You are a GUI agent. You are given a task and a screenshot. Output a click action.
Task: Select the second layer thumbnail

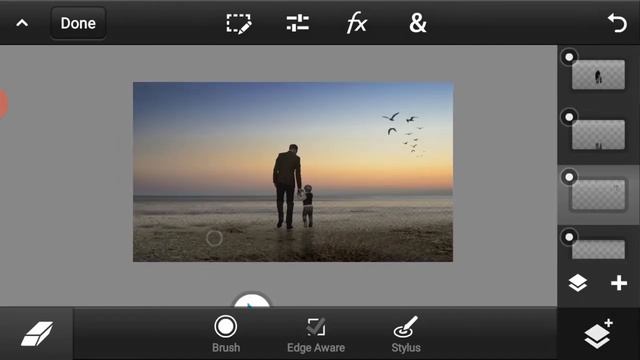(598, 135)
